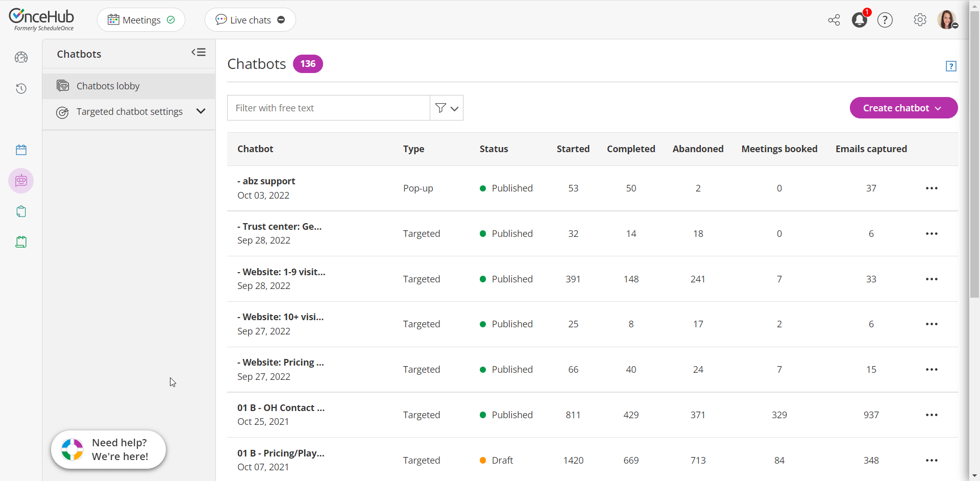Open the filter options dropdown
This screenshot has height=481, width=980.
447,108
